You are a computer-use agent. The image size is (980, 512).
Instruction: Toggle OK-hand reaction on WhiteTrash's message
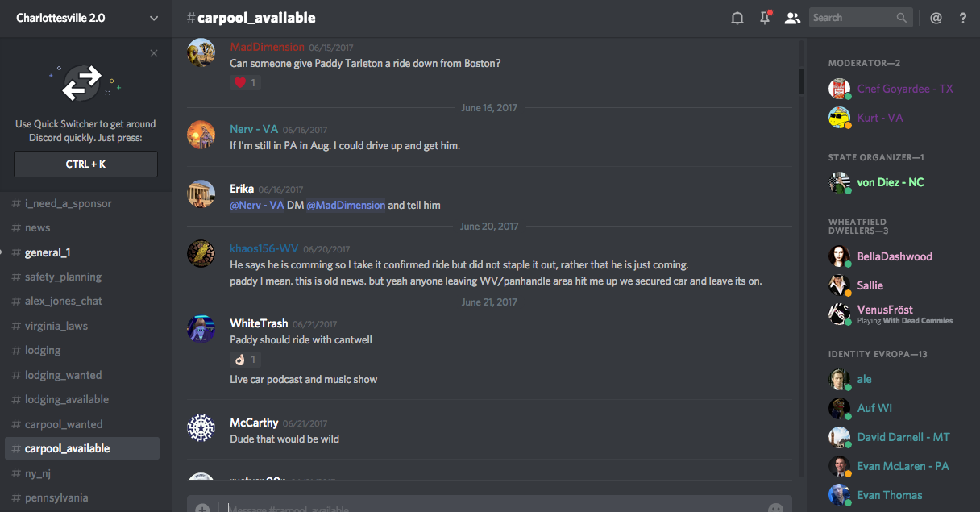(245, 360)
